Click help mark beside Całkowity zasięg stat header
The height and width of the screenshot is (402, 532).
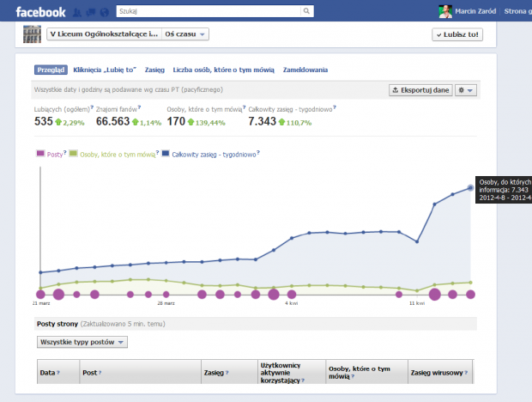(x=335, y=107)
